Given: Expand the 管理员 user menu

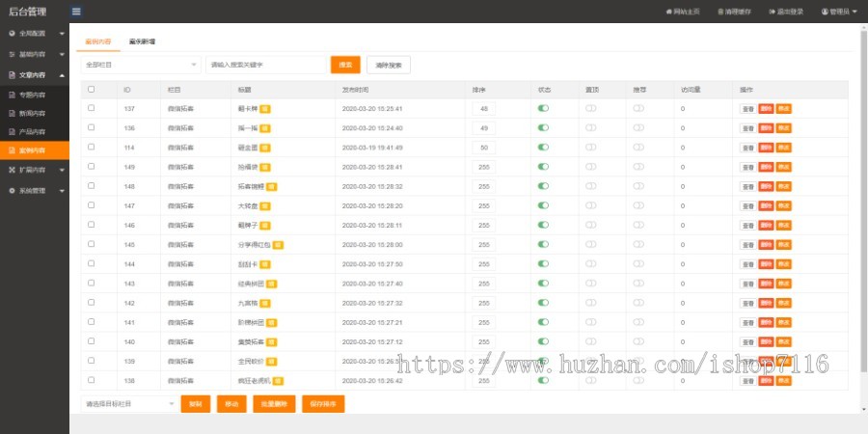Looking at the screenshot, I should [838, 12].
